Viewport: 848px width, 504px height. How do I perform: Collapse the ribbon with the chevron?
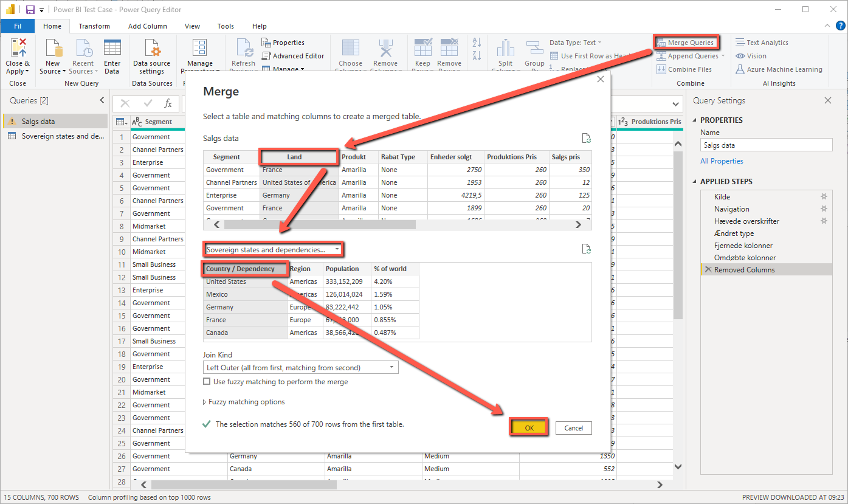pyautogui.click(x=827, y=26)
